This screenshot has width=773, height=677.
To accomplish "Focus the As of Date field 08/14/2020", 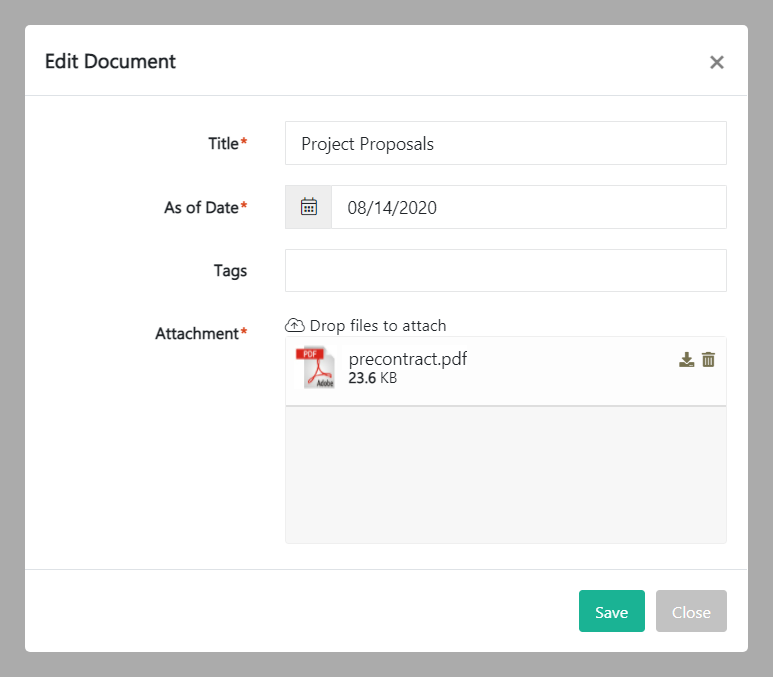I will pos(528,207).
